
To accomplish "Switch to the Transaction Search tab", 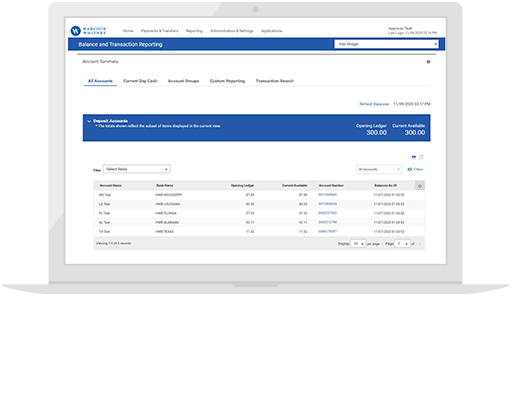I will point(275,81).
